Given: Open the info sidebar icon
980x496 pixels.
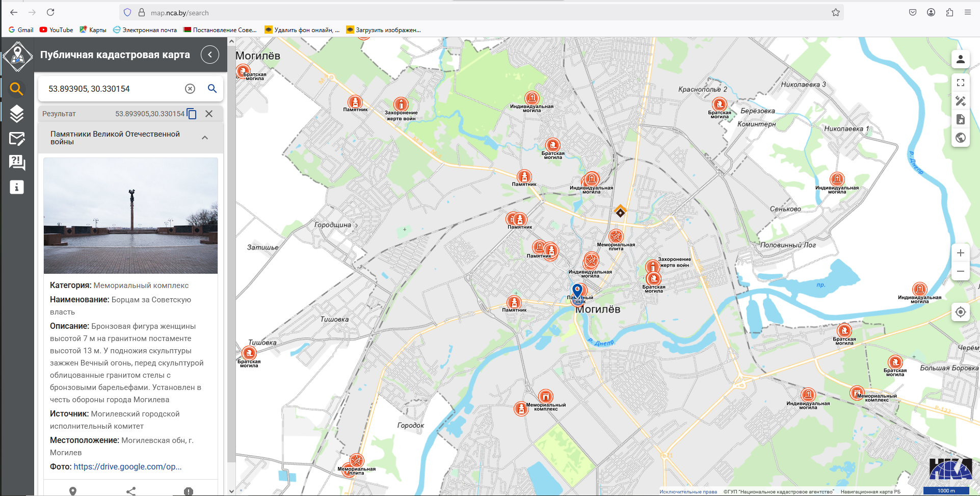Looking at the screenshot, I should pyautogui.click(x=17, y=187).
